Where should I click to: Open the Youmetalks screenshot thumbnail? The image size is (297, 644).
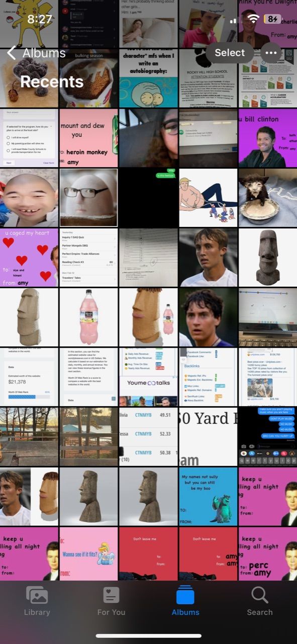(x=148, y=377)
